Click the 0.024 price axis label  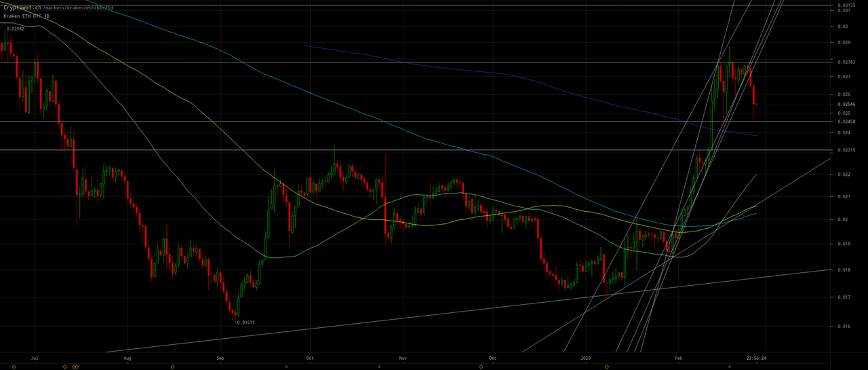pos(844,133)
